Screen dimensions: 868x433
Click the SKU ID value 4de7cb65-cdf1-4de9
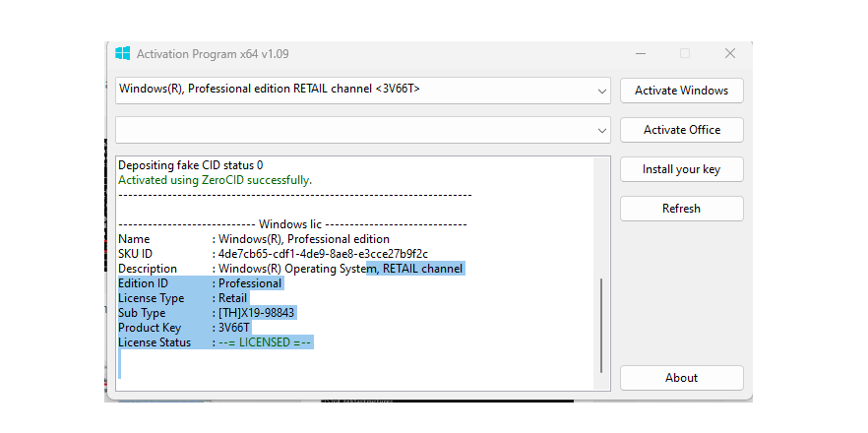tap(323, 254)
